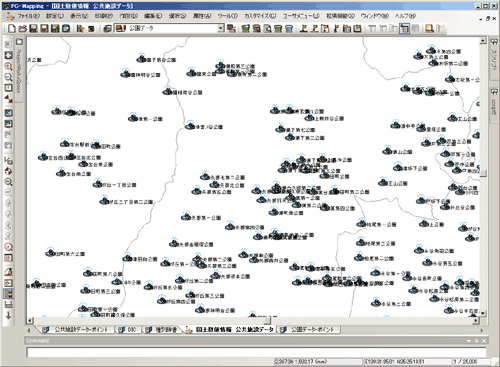This screenshot has width=500, height=367.
Task: Click the Open folder toolbar icon
Action: pyautogui.click(x=22, y=29)
